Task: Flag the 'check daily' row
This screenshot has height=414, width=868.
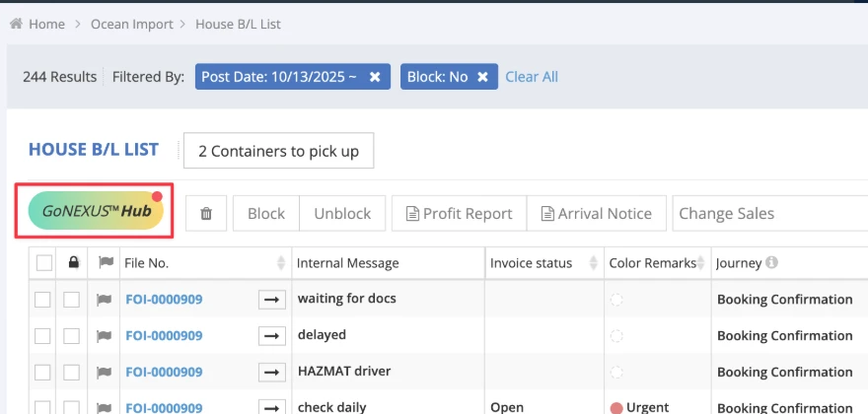Action: tap(104, 408)
